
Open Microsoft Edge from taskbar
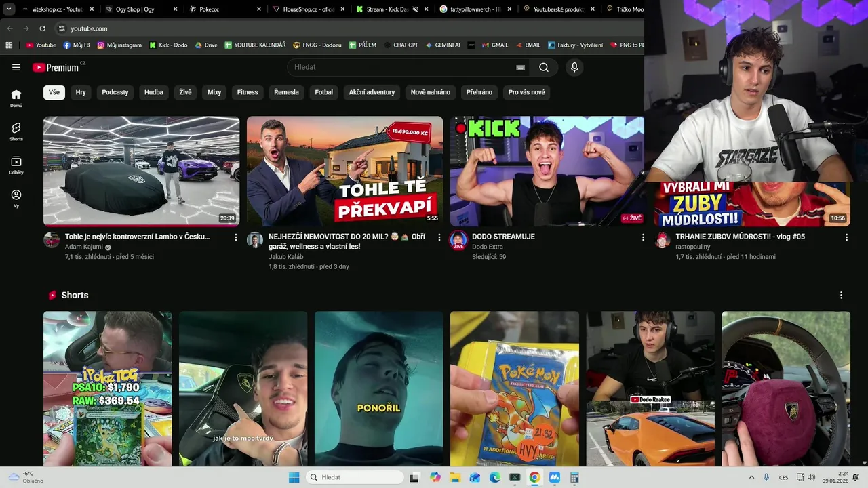point(494,477)
